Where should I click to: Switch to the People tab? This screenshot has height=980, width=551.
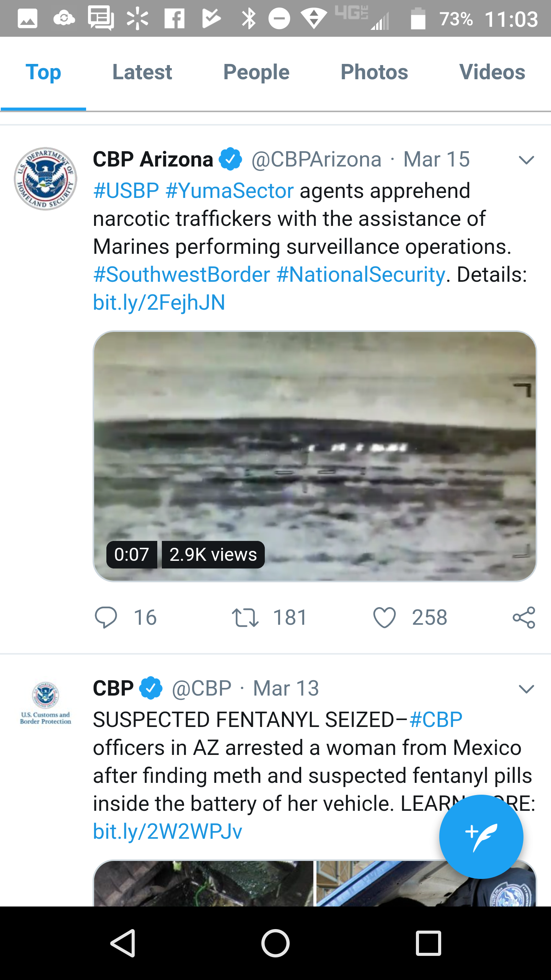pos(256,72)
